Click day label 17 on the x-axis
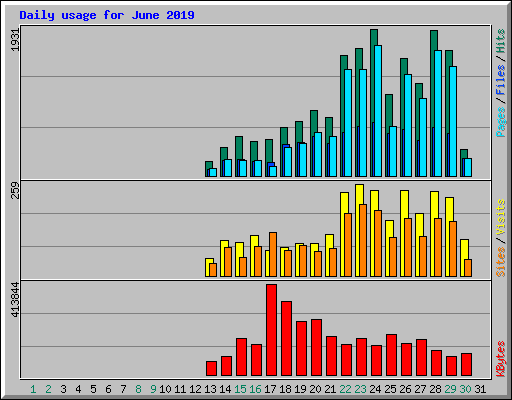 270,389
